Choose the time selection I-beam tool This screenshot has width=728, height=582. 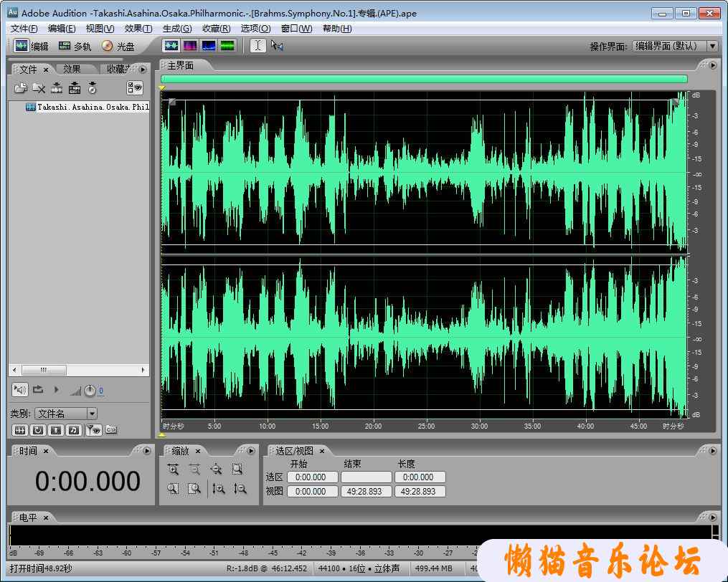pyautogui.click(x=258, y=45)
